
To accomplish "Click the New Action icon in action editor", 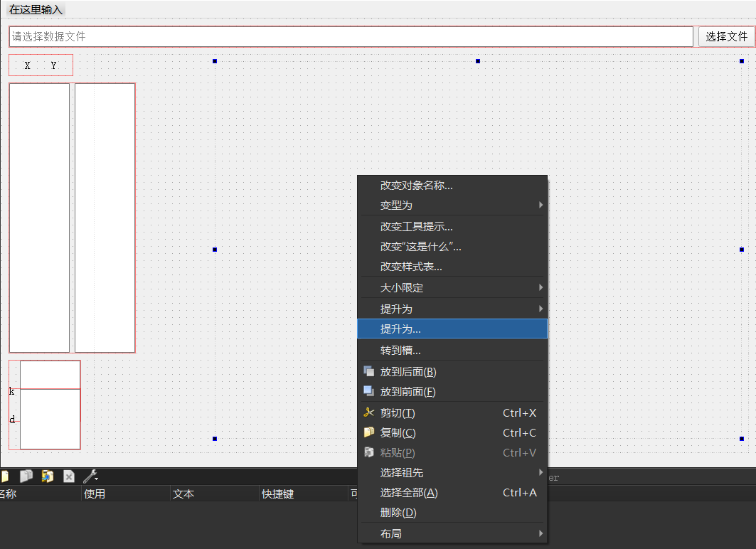I will pyautogui.click(x=5, y=476).
